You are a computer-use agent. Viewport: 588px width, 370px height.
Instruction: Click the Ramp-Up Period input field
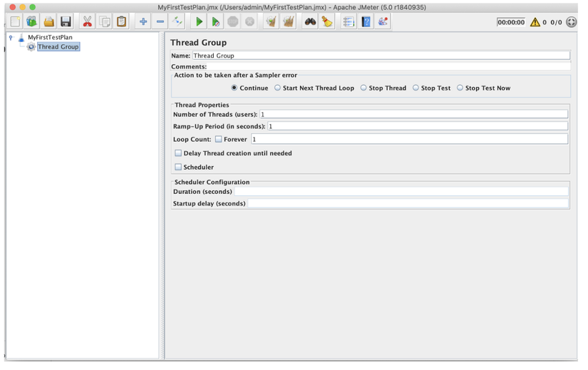coord(418,126)
